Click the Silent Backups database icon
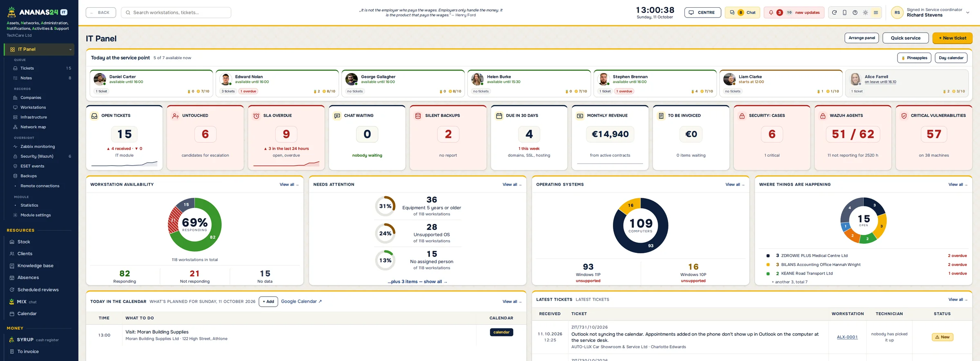Image resolution: width=980 pixels, height=361 pixels. [x=418, y=116]
